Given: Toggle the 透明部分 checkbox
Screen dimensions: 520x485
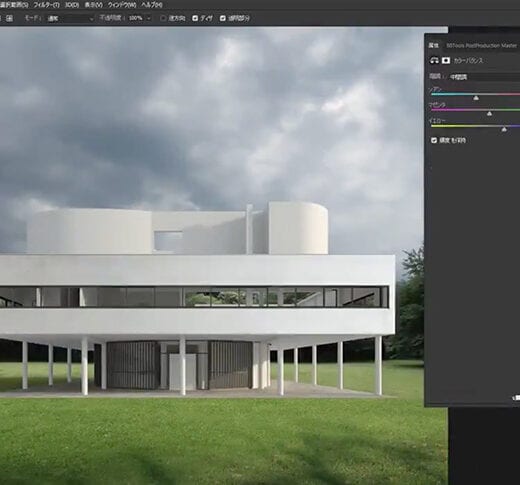Looking at the screenshot, I should coord(223,18).
